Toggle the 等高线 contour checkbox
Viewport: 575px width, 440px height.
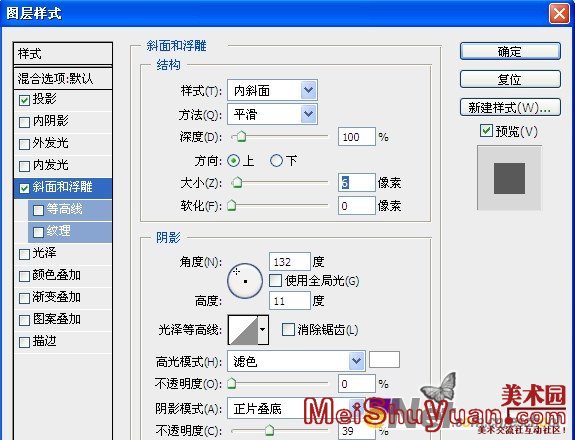click(38, 210)
